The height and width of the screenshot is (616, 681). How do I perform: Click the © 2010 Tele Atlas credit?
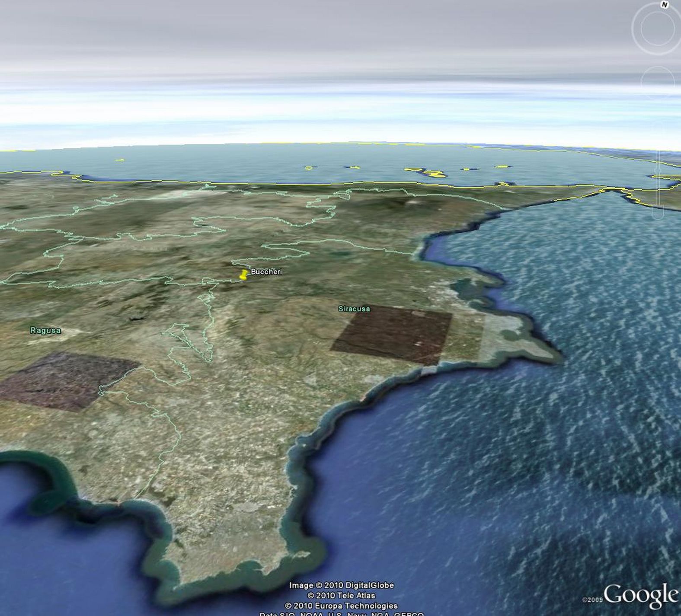coord(341,595)
